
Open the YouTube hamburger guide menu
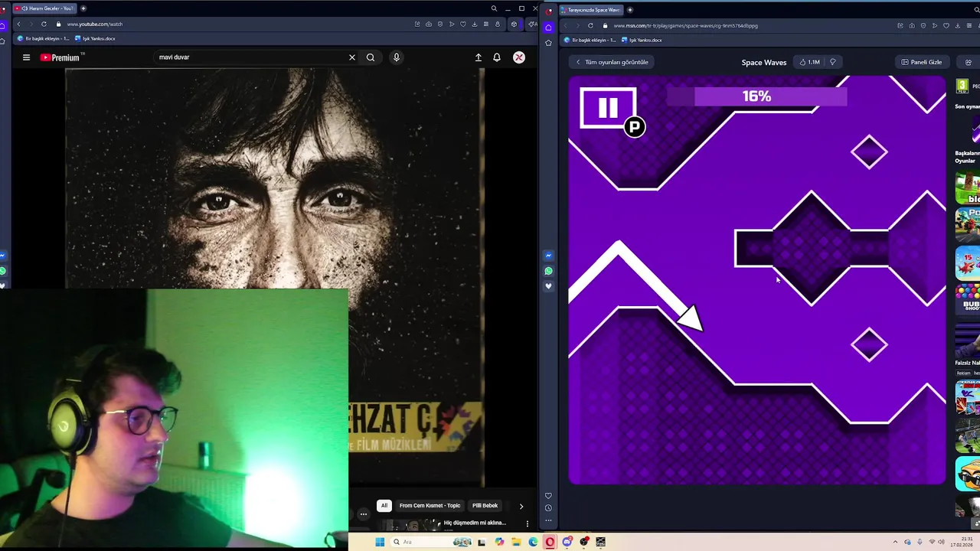click(x=26, y=57)
